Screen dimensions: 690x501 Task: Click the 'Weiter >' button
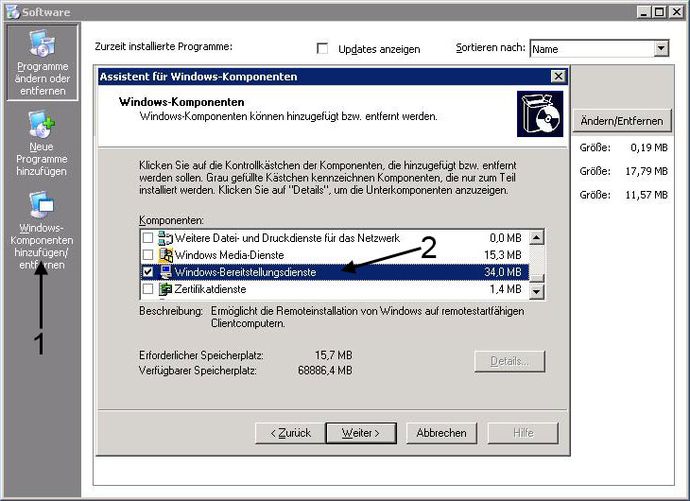click(361, 433)
